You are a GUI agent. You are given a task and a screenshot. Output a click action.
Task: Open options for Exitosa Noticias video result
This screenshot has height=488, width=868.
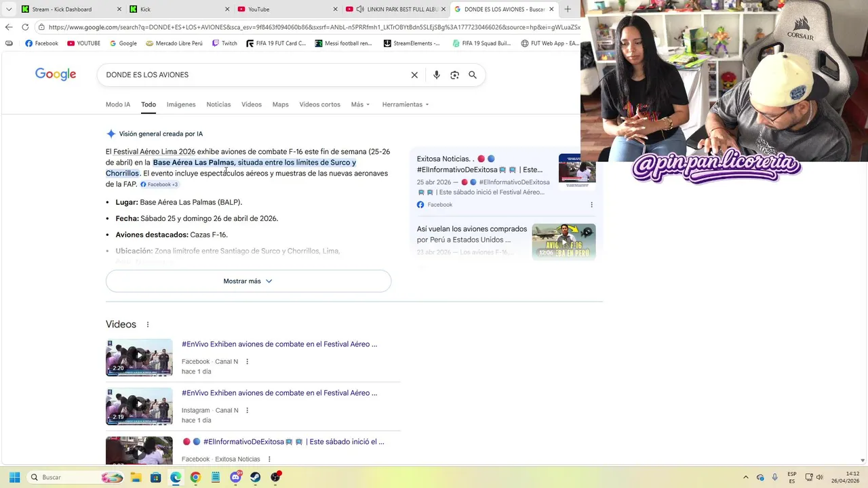pos(269,460)
